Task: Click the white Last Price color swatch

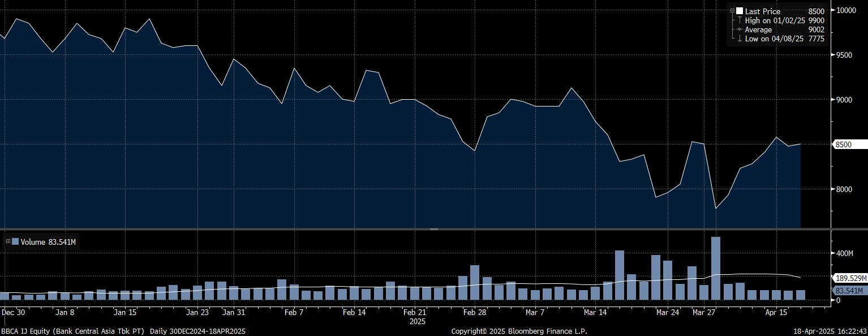Action: tap(739, 11)
